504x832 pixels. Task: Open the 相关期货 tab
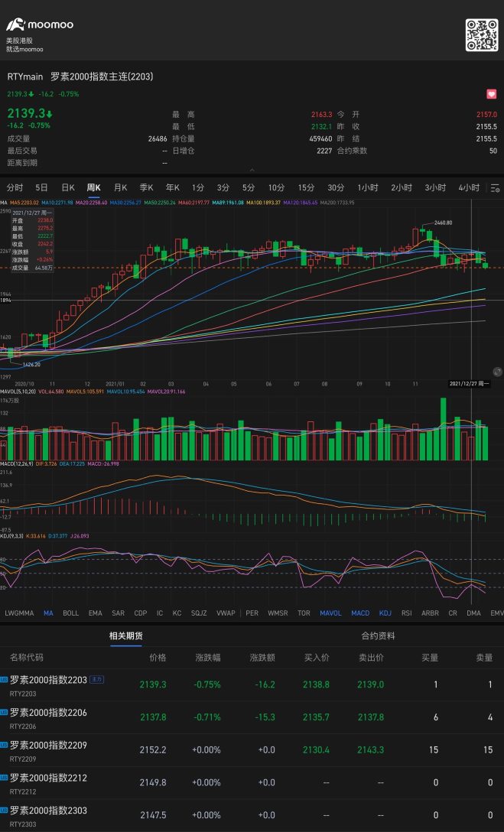tap(125, 635)
